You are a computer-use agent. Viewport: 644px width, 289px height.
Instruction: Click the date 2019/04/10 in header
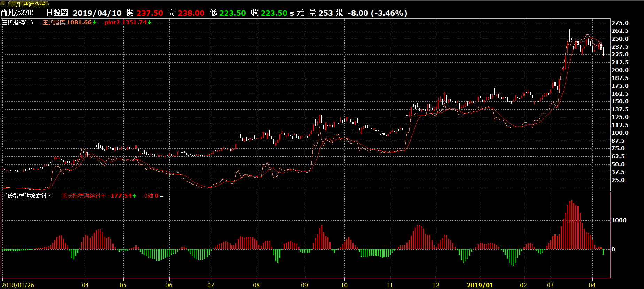pos(97,13)
